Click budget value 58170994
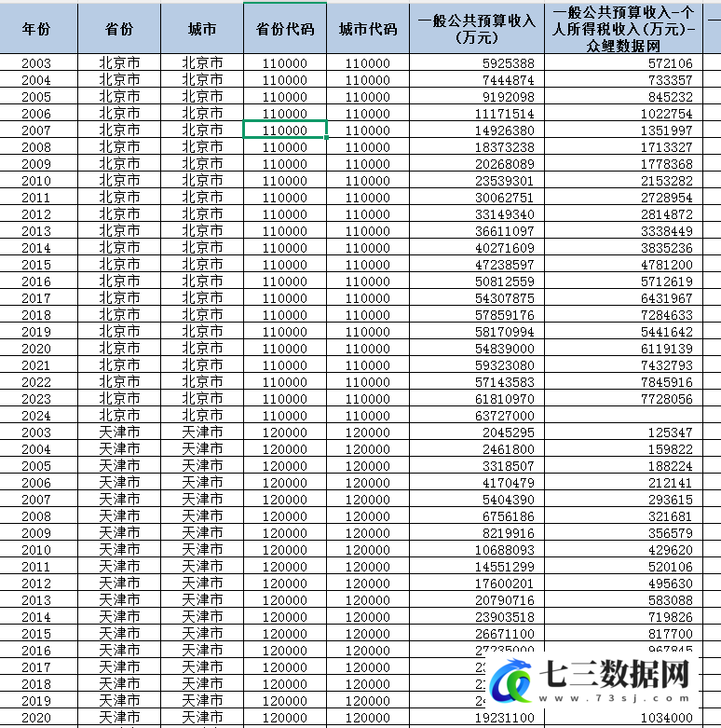The height and width of the screenshot is (728, 721). 505,332
